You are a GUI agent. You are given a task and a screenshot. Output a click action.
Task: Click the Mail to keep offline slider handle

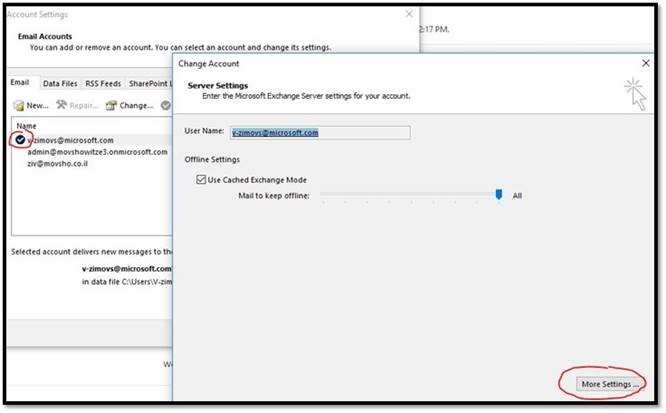[499, 195]
